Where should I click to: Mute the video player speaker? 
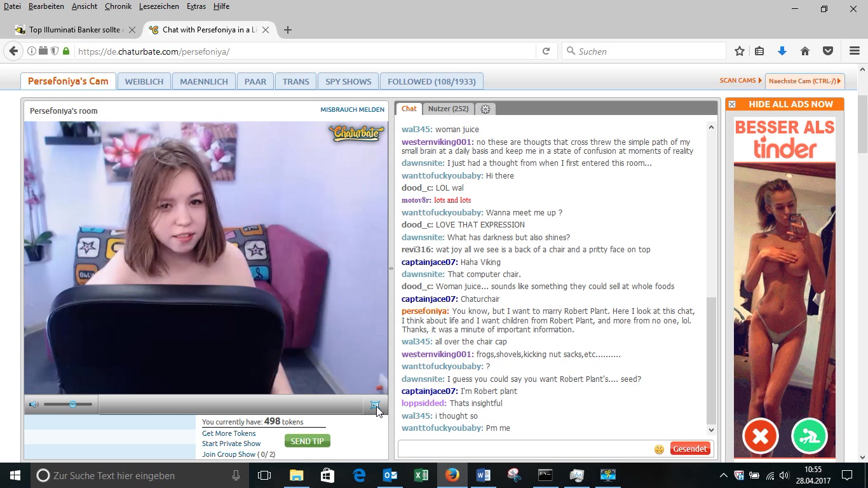(x=34, y=405)
